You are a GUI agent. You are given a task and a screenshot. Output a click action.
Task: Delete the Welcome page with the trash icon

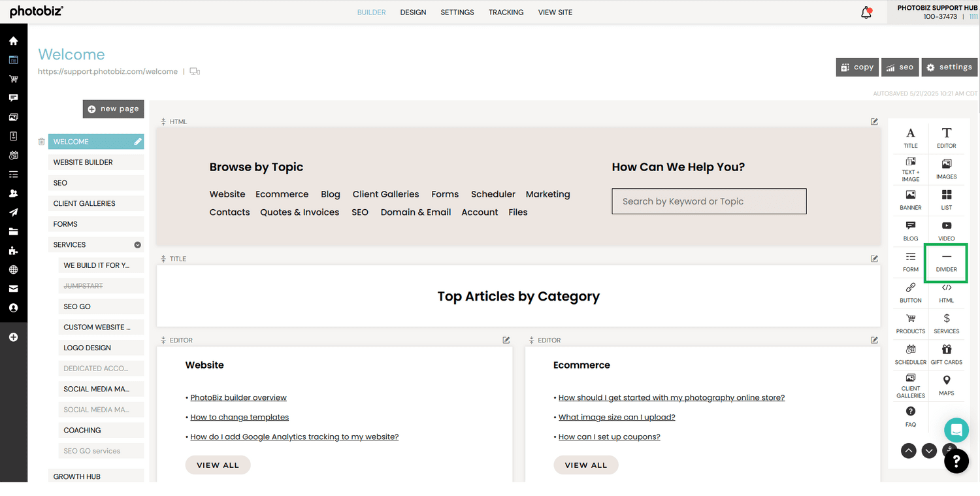coord(41,141)
